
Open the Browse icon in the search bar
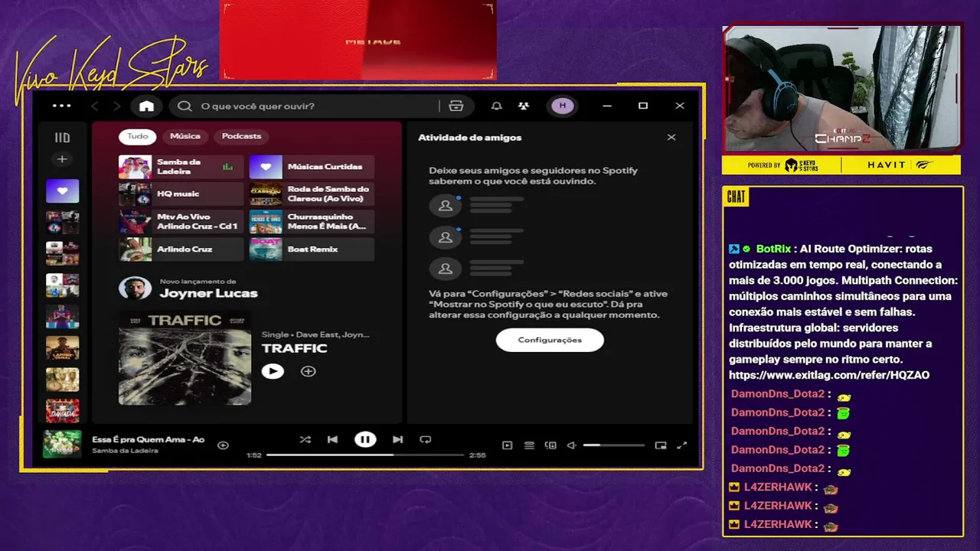click(456, 106)
